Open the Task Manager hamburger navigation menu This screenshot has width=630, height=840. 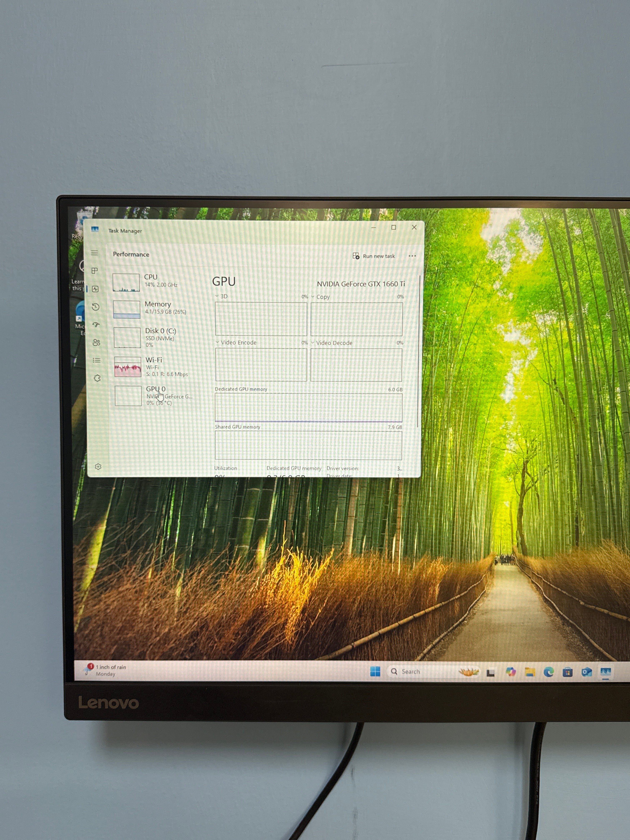[x=95, y=253]
